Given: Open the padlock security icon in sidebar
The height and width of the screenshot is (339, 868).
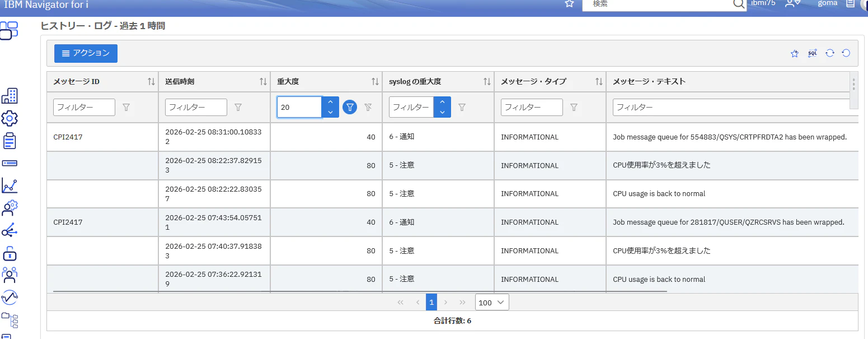Looking at the screenshot, I should [x=10, y=253].
